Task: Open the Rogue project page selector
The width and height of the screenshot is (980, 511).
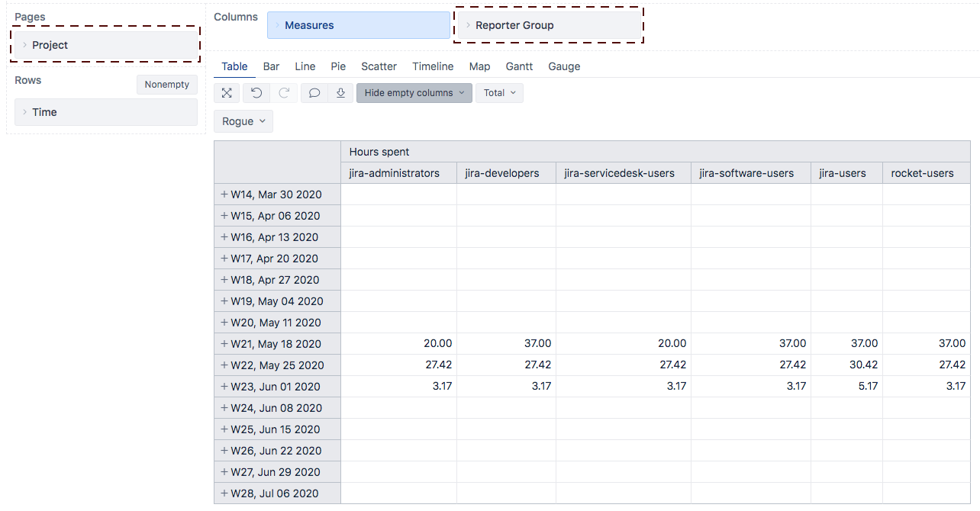Action: pos(243,121)
